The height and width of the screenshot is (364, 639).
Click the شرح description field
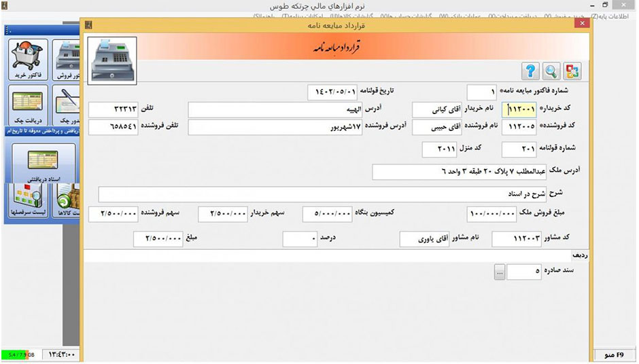(x=322, y=194)
